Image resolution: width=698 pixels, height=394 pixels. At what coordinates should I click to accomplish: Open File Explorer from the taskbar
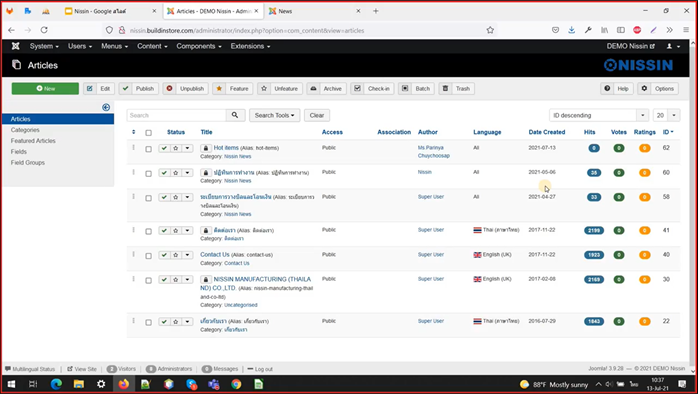tap(79, 384)
